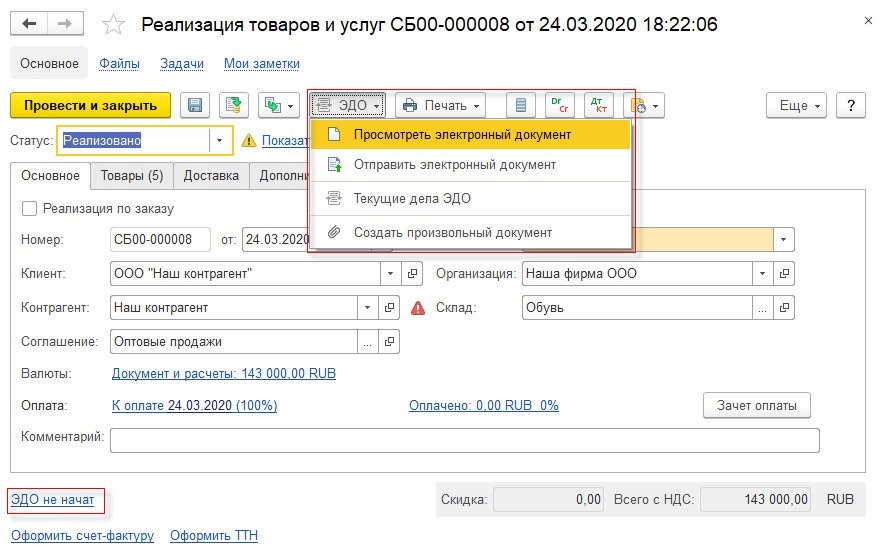Open Мои заметки link
The height and width of the screenshot is (553, 882).
click(262, 64)
